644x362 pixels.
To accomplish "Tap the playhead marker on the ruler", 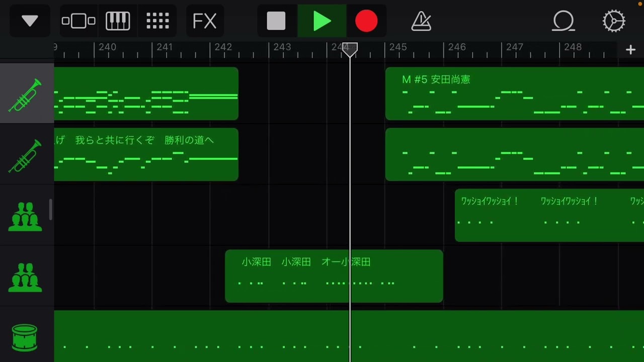I will click(x=350, y=49).
